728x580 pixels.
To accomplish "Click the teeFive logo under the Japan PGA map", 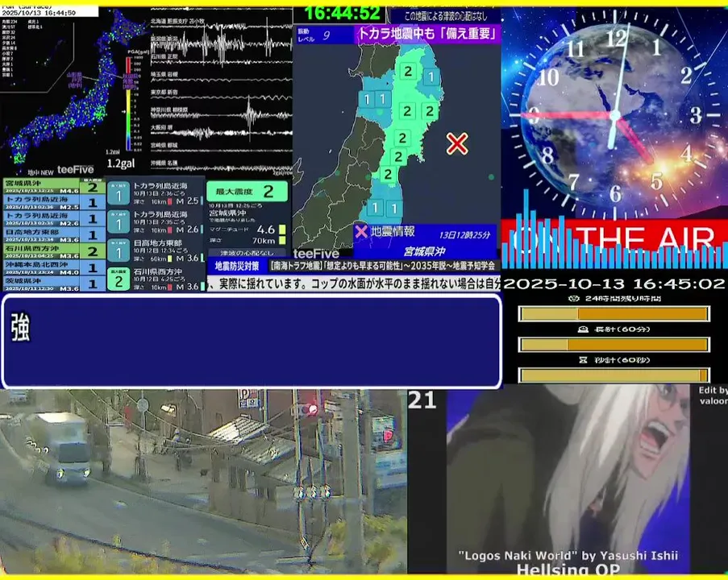I will coord(75,169).
